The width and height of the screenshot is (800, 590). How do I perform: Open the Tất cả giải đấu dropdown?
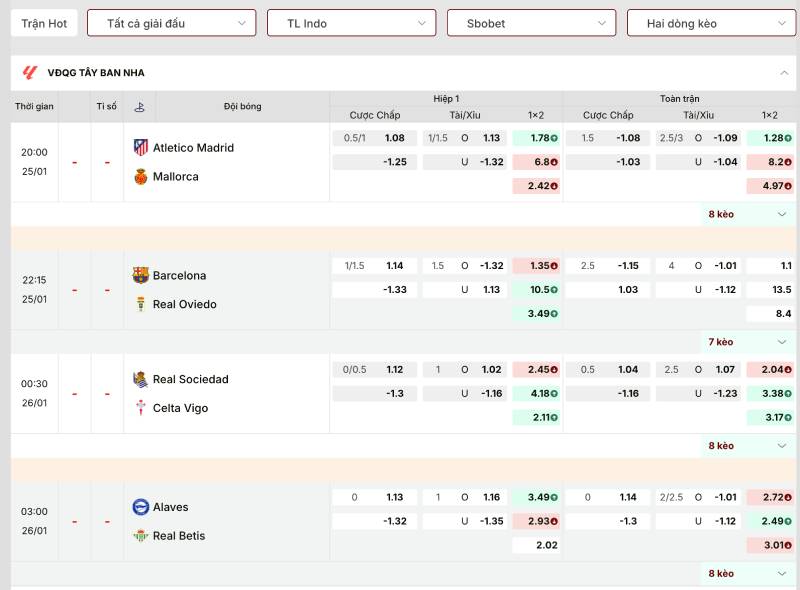tap(171, 23)
